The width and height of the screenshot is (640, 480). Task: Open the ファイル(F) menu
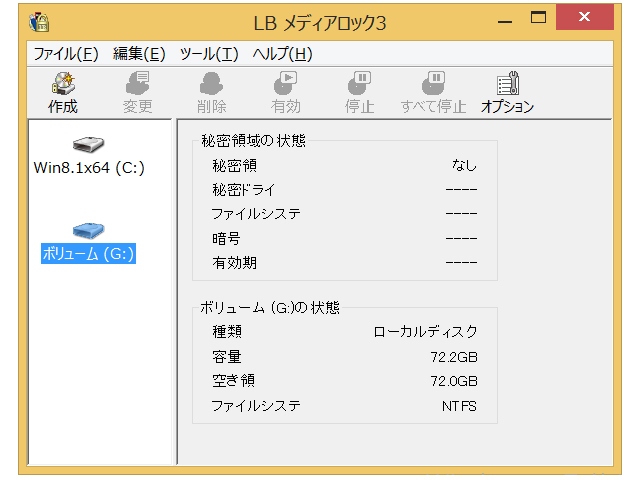click(x=66, y=54)
